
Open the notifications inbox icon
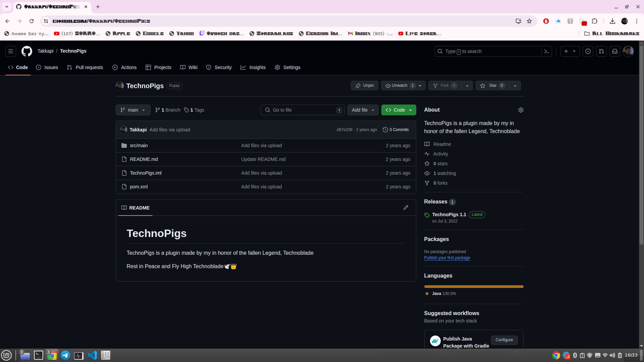[x=614, y=51]
